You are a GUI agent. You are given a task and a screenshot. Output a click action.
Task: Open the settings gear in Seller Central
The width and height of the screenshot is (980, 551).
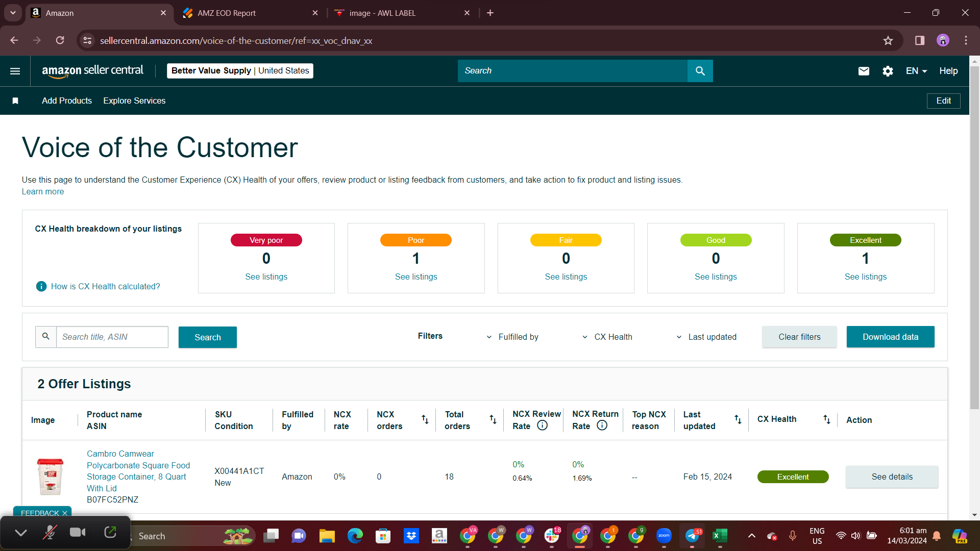click(888, 71)
